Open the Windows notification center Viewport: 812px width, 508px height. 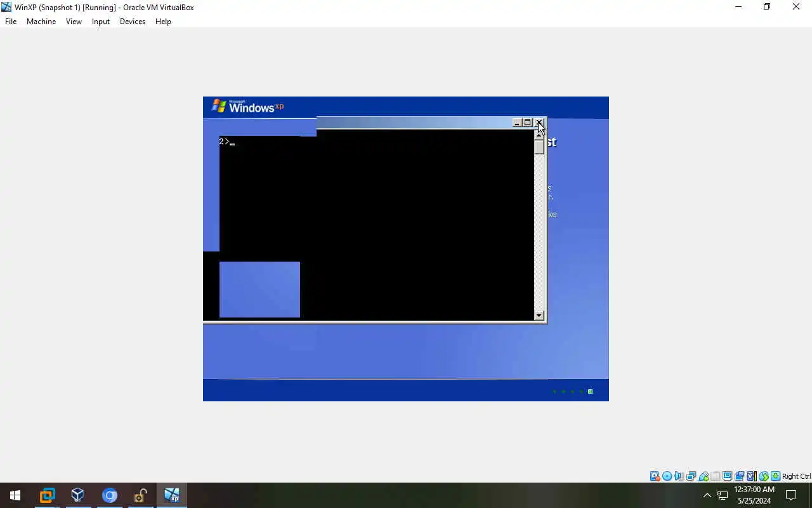pos(791,495)
